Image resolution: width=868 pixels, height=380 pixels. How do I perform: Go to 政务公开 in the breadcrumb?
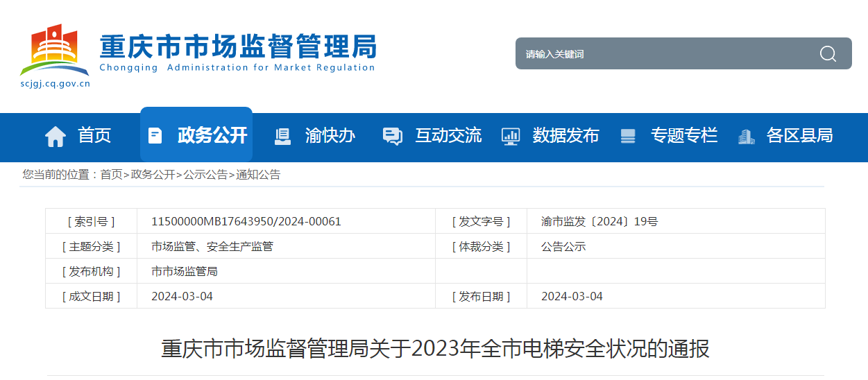click(x=153, y=175)
